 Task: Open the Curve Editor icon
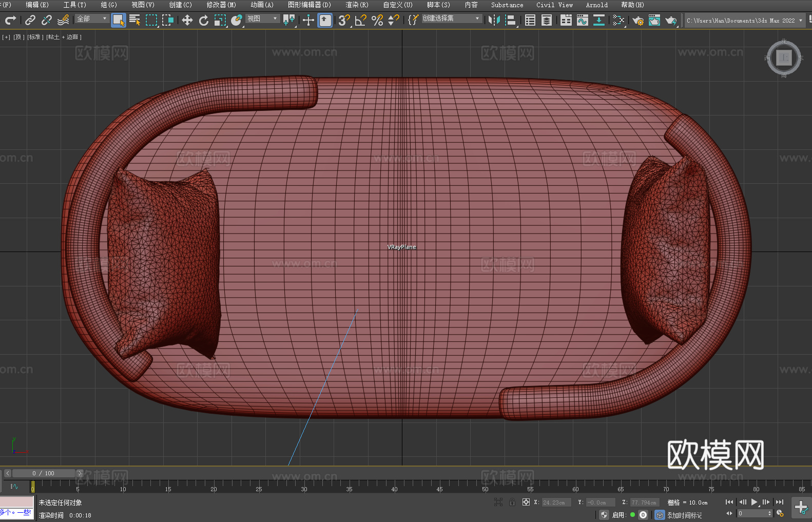tap(582, 20)
